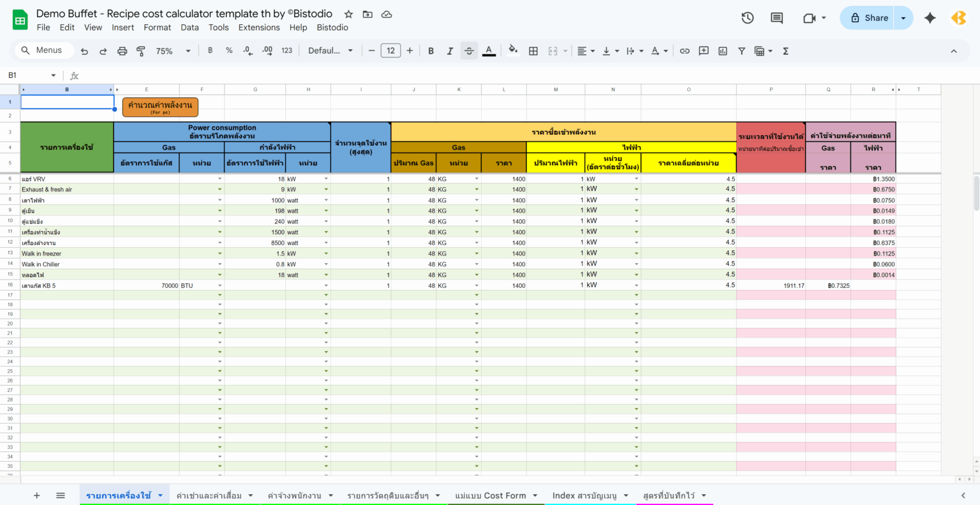Collapse the toolbar with chevron
The width and height of the screenshot is (980, 505).
(x=954, y=51)
